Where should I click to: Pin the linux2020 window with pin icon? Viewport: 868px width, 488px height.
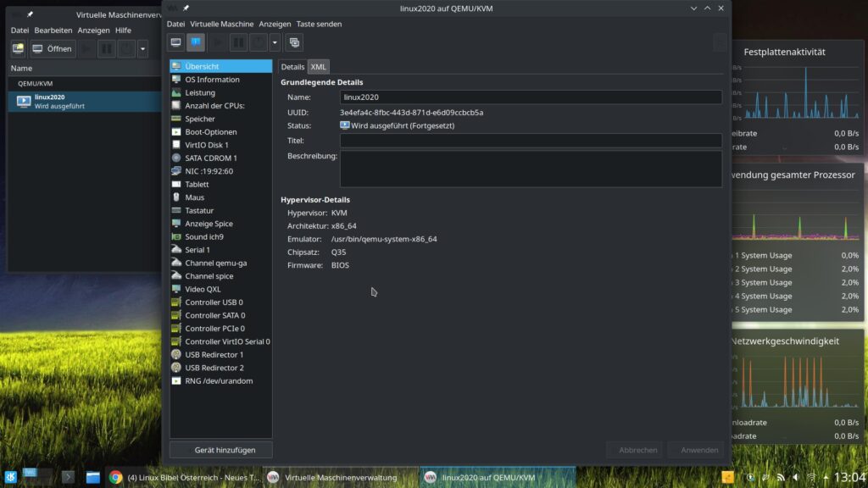tap(186, 8)
